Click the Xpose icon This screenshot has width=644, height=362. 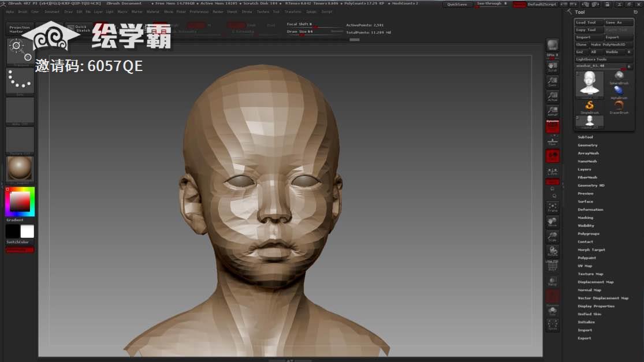[552, 325]
